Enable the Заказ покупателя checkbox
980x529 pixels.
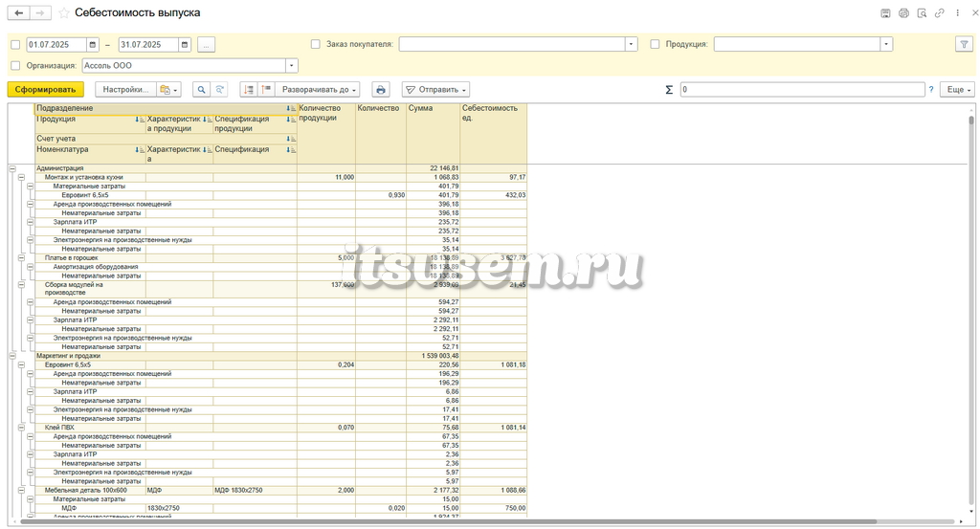pyautogui.click(x=316, y=44)
